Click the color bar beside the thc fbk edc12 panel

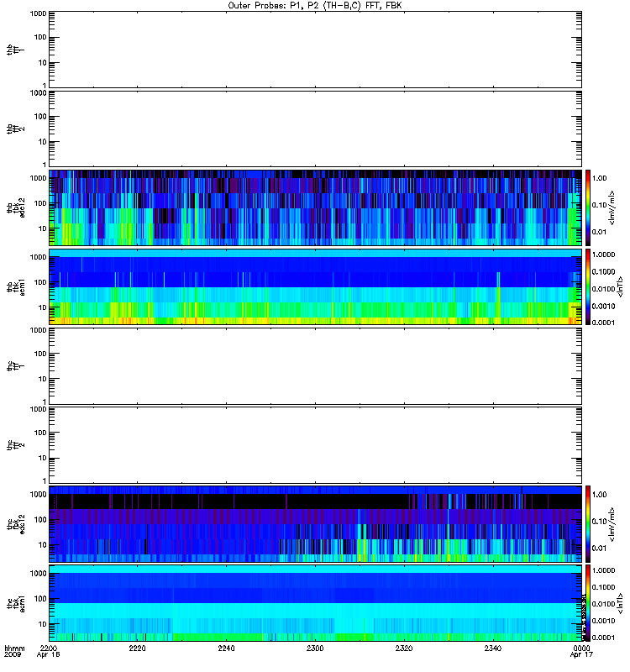click(588, 523)
